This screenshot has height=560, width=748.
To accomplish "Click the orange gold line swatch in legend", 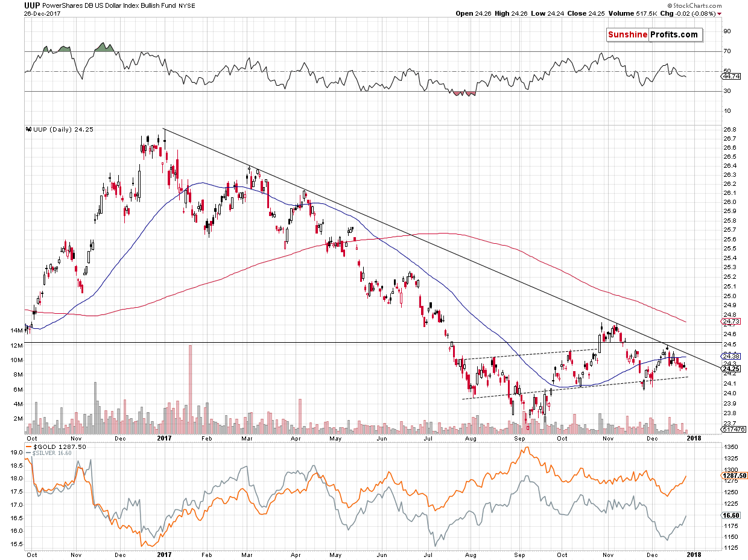I will coord(28,447).
